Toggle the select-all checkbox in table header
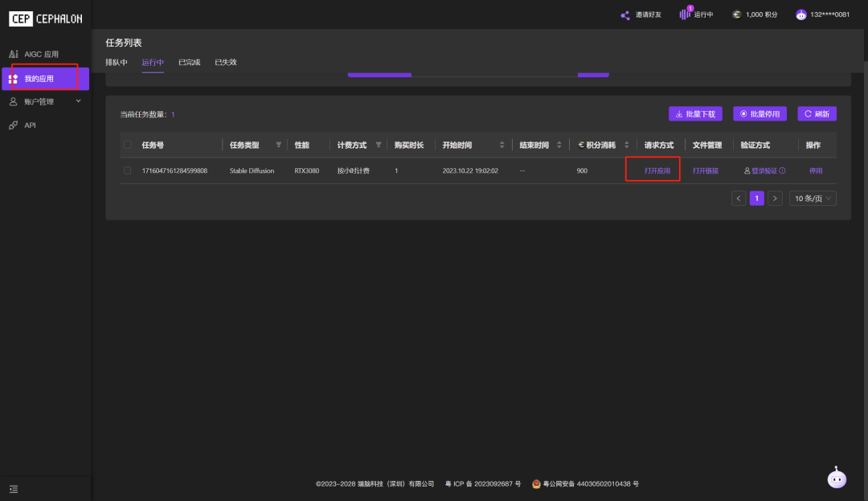This screenshot has width=868, height=501. 128,146
